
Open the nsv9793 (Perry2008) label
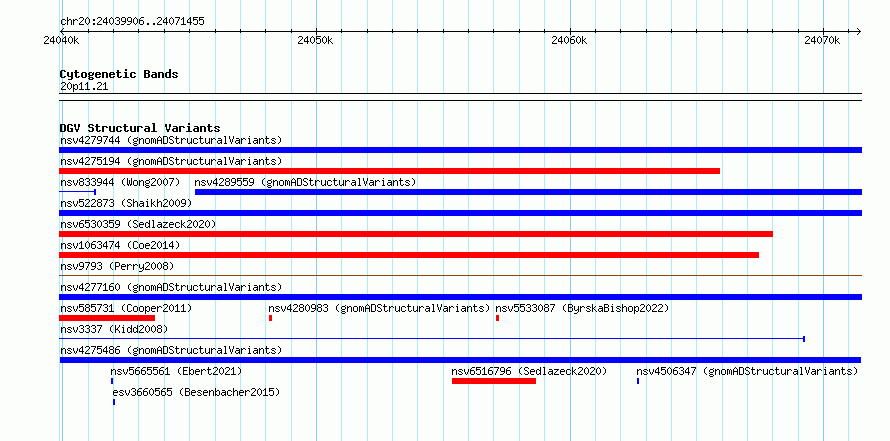117,266
